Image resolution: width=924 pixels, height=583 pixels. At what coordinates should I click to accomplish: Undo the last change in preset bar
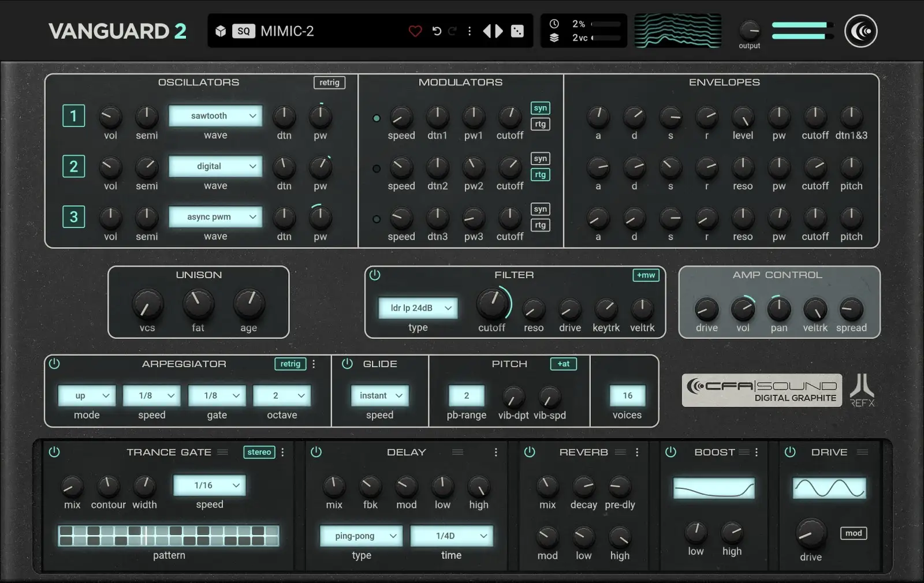(x=437, y=31)
